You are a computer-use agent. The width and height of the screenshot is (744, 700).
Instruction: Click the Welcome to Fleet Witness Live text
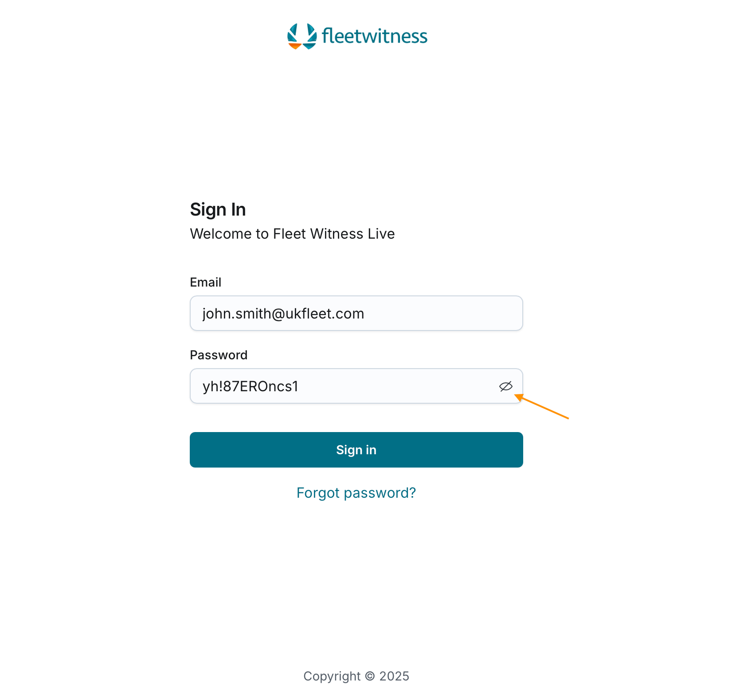(292, 234)
